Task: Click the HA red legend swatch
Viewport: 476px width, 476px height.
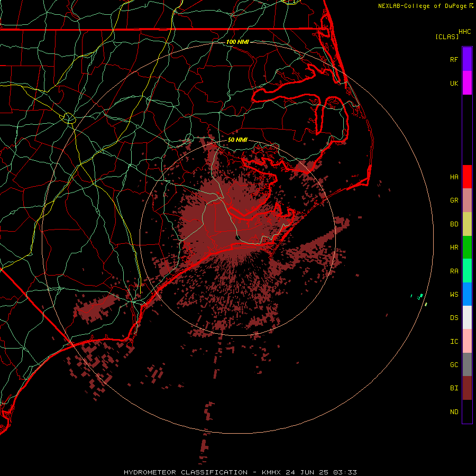Action: 467,177
